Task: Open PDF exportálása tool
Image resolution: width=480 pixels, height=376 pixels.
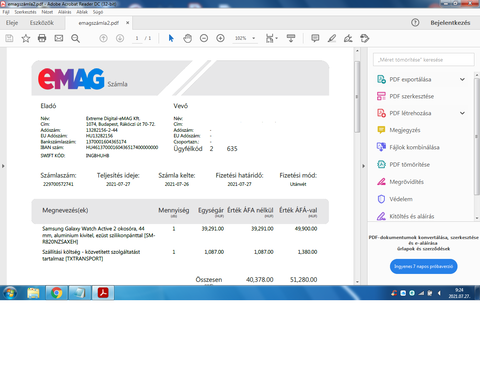Action: pos(410,79)
